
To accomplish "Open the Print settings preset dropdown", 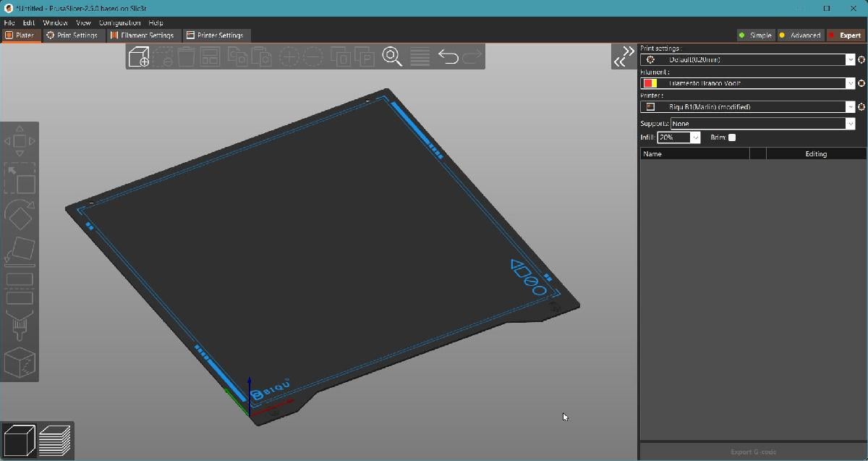I will (x=851, y=60).
